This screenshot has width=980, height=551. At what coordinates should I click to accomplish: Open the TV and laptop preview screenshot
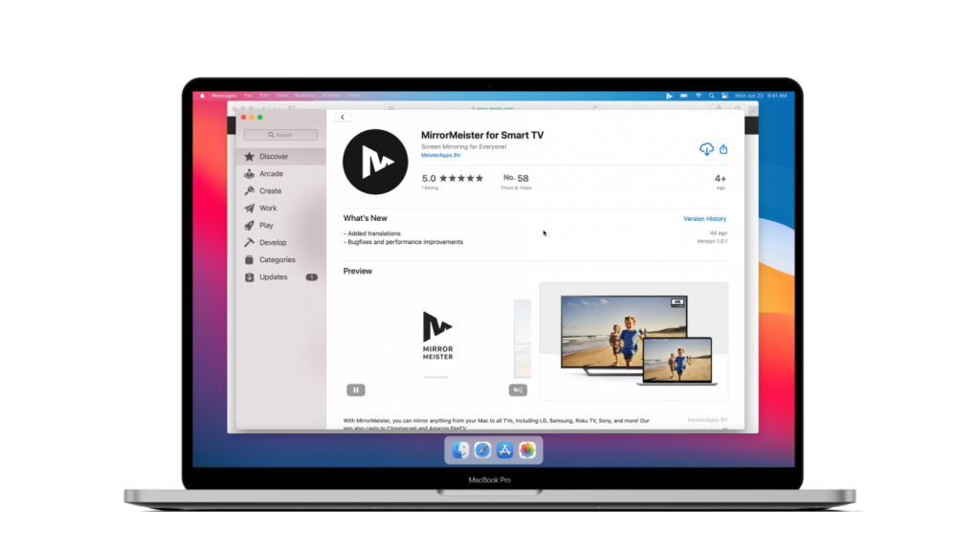click(x=634, y=342)
